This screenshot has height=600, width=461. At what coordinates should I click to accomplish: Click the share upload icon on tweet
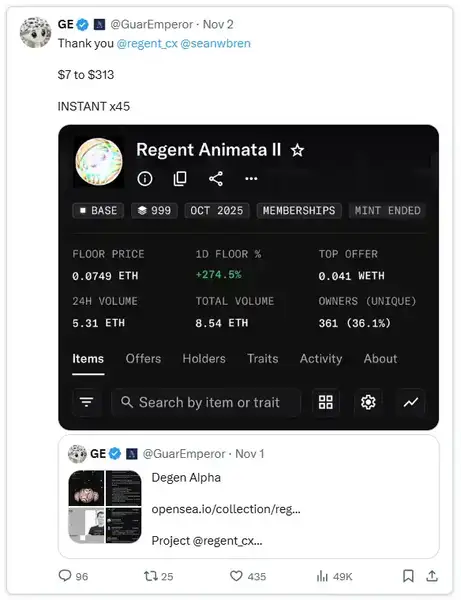(432, 576)
